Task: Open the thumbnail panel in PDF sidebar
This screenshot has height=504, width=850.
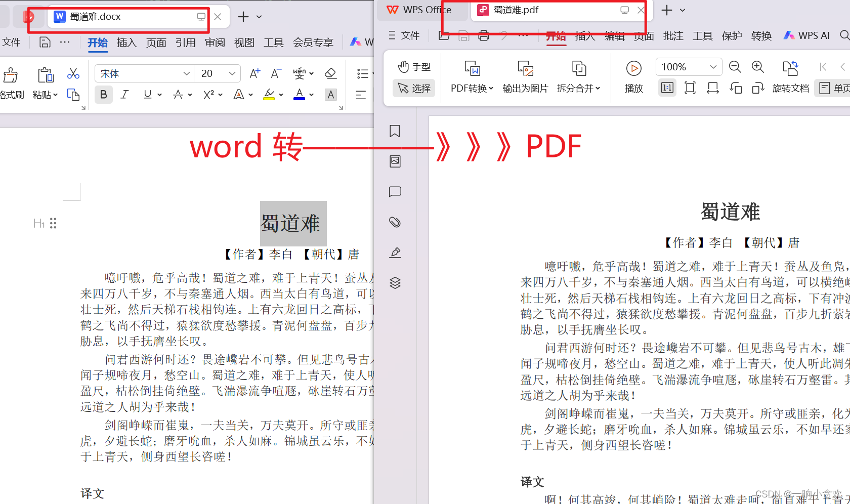Action: (395, 161)
